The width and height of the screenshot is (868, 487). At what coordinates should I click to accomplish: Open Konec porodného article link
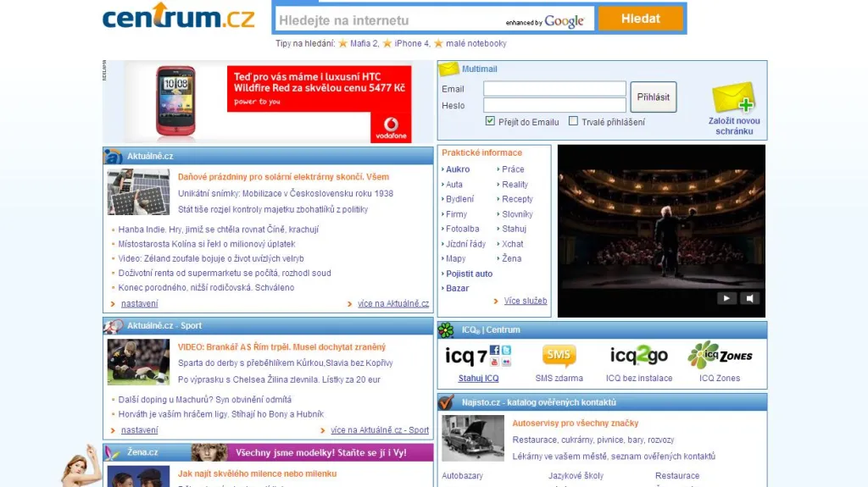(x=206, y=287)
